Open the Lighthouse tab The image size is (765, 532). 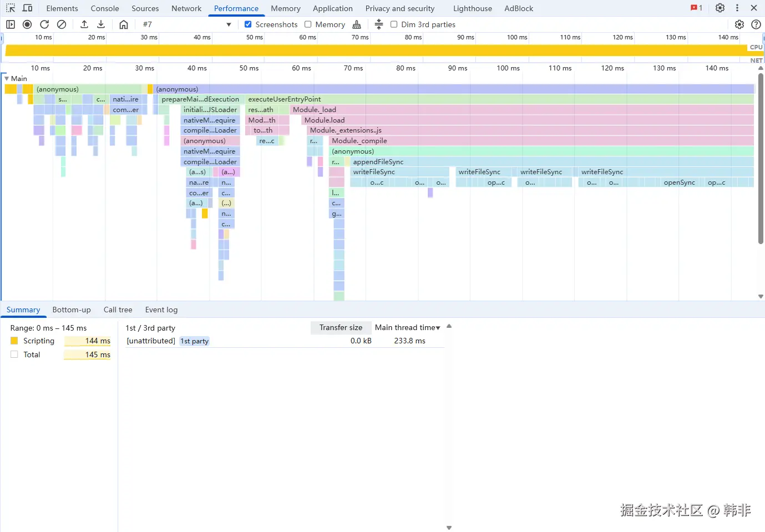click(473, 8)
